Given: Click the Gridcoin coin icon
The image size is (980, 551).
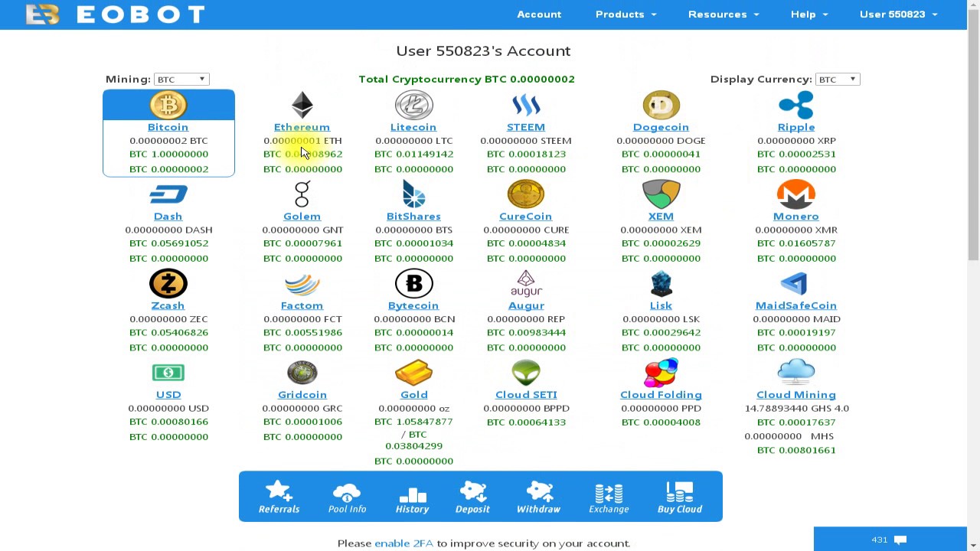Looking at the screenshot, I should coord(302,373).
